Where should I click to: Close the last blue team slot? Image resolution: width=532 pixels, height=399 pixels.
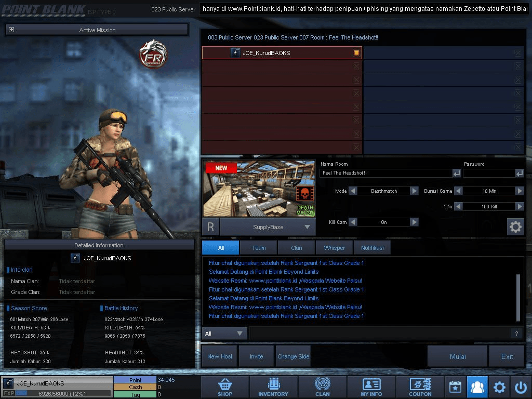tap(518, 147)
